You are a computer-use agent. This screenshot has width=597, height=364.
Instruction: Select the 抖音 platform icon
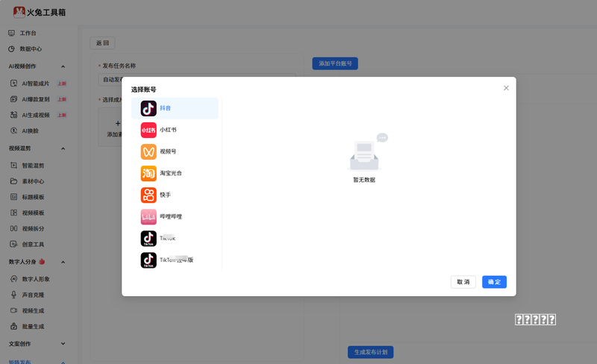pyautogui.click(x=149, y=108)
